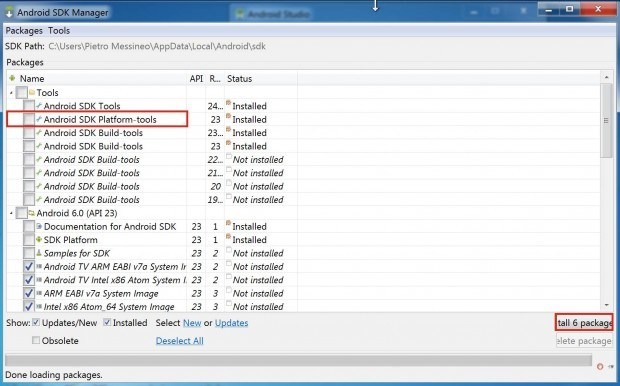Sort by the Status column header

coord(261,78)
